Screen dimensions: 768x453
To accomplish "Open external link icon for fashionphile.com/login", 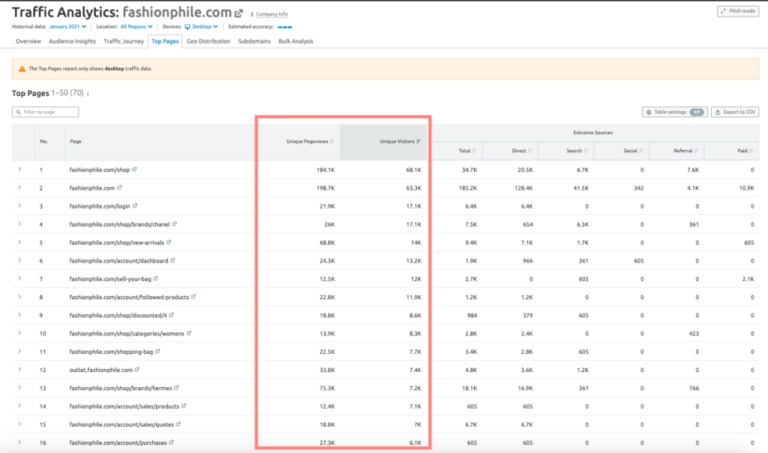I will pyautogui.click(x=135, y=206).
